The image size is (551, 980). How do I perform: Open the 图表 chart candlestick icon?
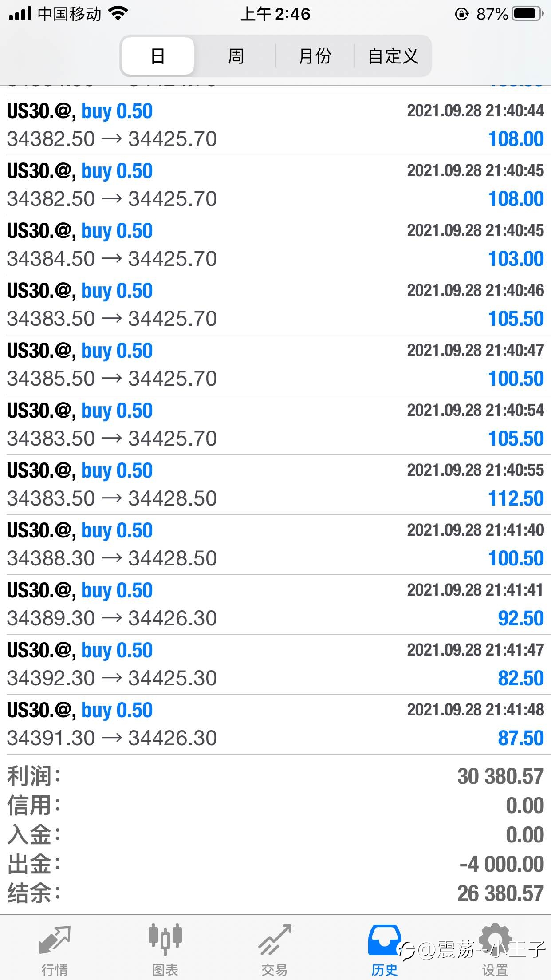coord(165,939)
